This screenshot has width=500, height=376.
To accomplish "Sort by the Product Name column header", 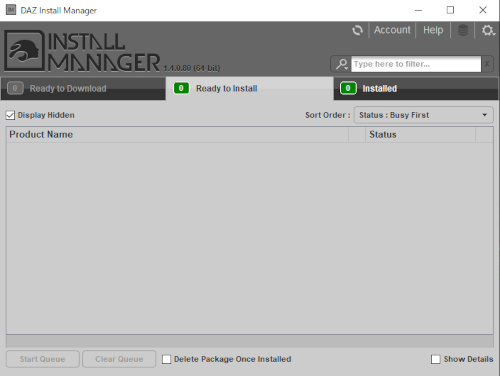I will pyautogui.click(x=177, y=135).
